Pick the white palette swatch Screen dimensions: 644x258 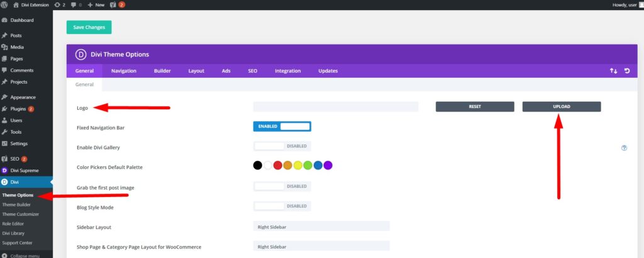(268, 165)
